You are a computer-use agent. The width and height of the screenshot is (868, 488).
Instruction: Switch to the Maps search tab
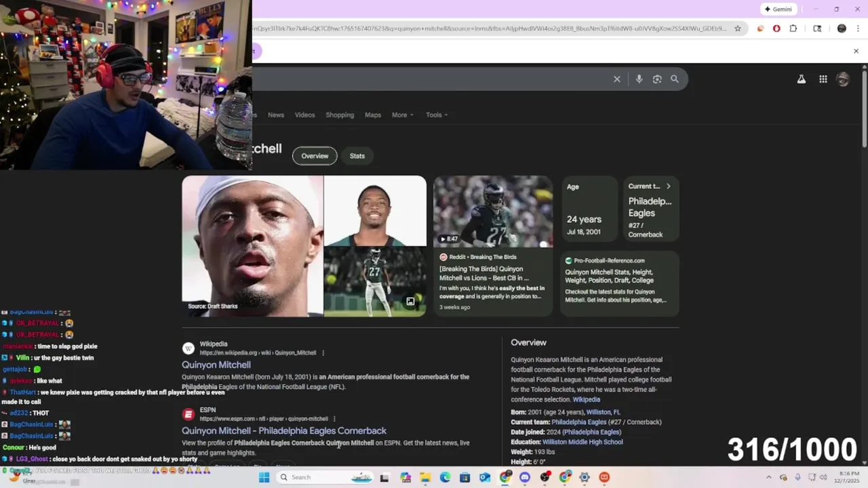click(x=373, y=115)
